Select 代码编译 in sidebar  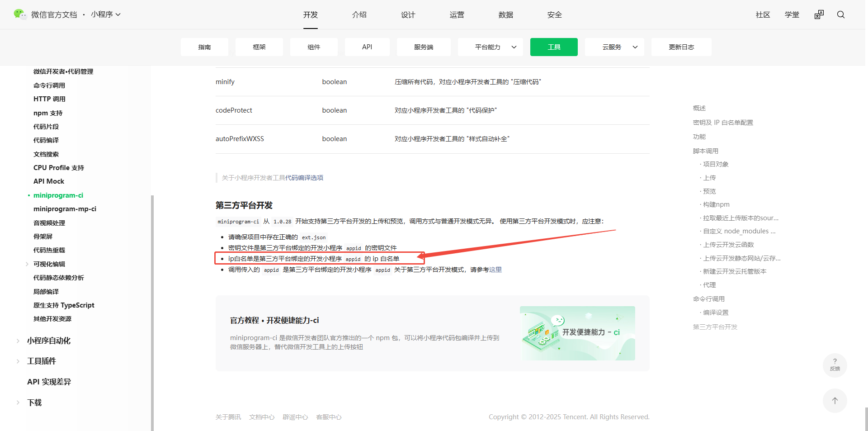point(46,140)
